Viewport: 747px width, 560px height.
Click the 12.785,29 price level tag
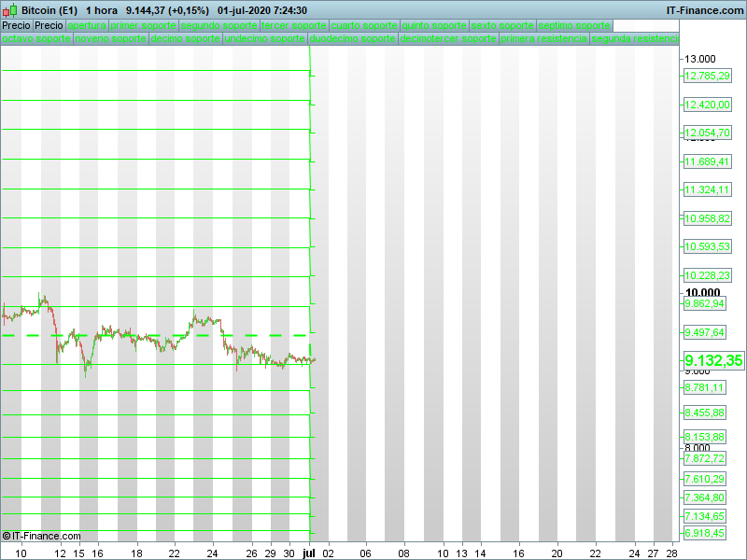click(x=707, y=76)
